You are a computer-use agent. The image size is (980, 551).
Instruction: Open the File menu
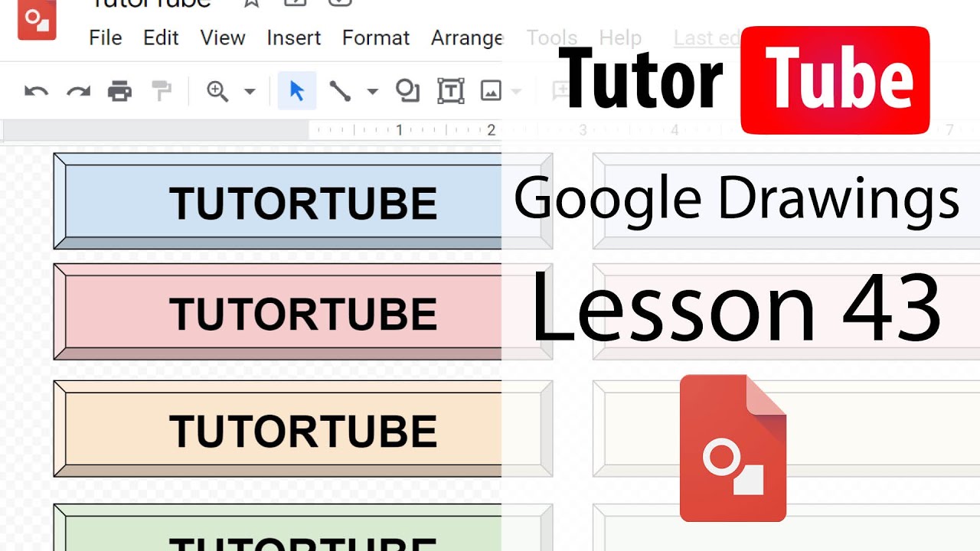pos(105,37)
